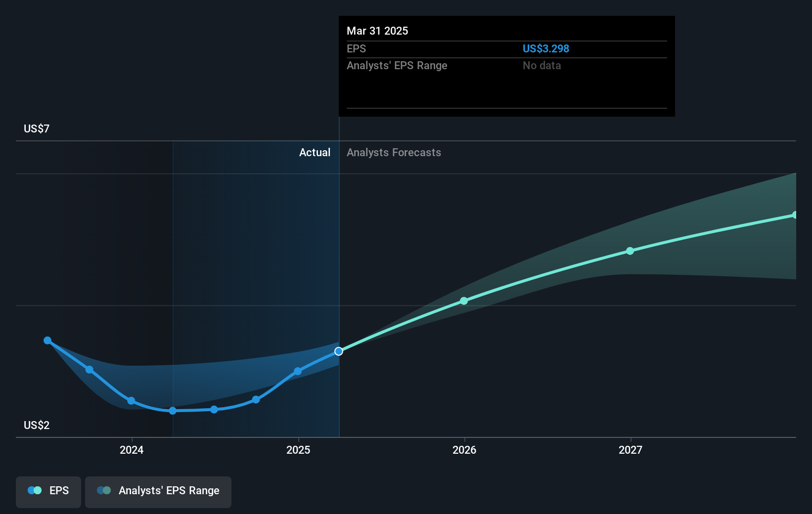Click the 2024 x-axis label

pyautogui.click(x=132, y=450)
